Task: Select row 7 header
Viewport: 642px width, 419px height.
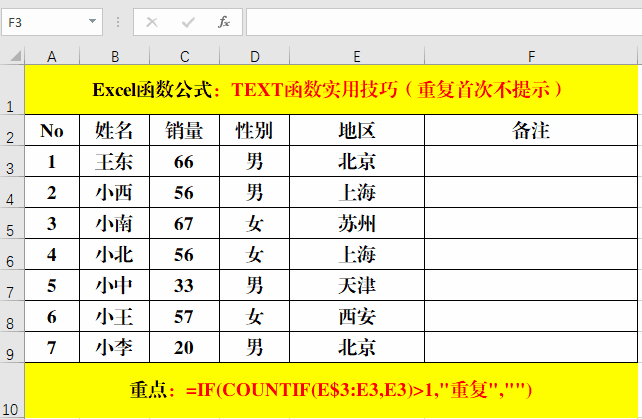Action: 12,285
